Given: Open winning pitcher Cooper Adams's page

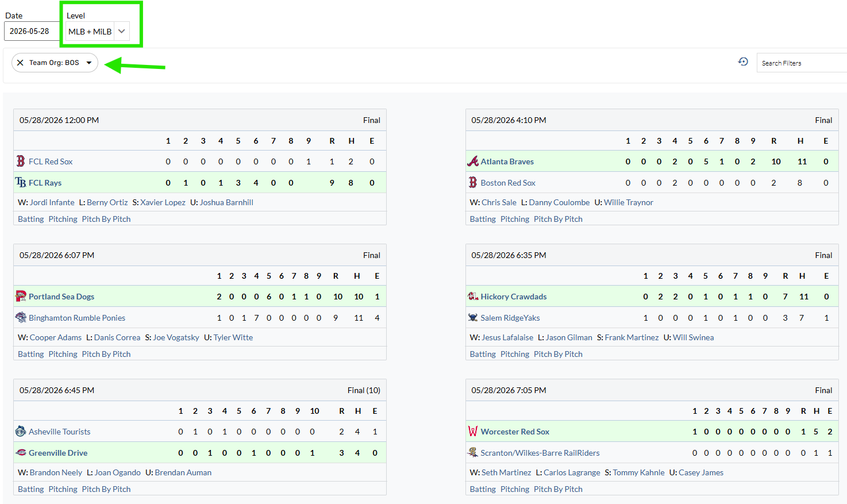Looking at the screenshot, I should (x=56, y=337).
